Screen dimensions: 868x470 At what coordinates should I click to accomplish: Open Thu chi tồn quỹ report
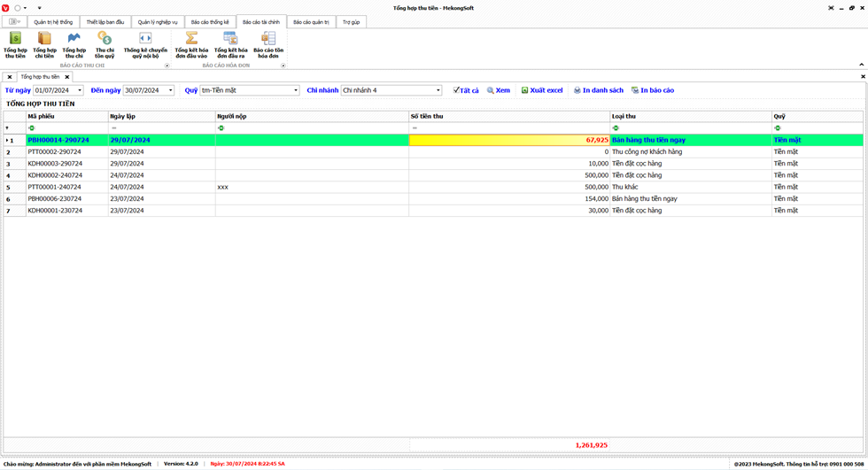(x=105, y=44)
